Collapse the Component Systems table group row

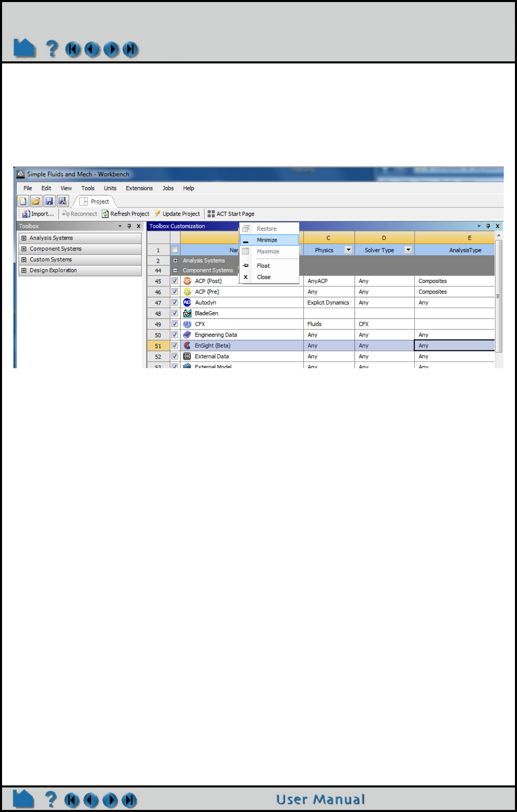175,270
